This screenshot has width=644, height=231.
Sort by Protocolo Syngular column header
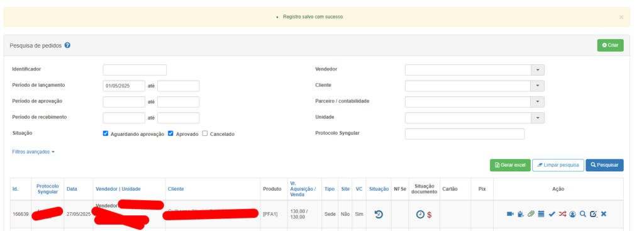[48, 189]
